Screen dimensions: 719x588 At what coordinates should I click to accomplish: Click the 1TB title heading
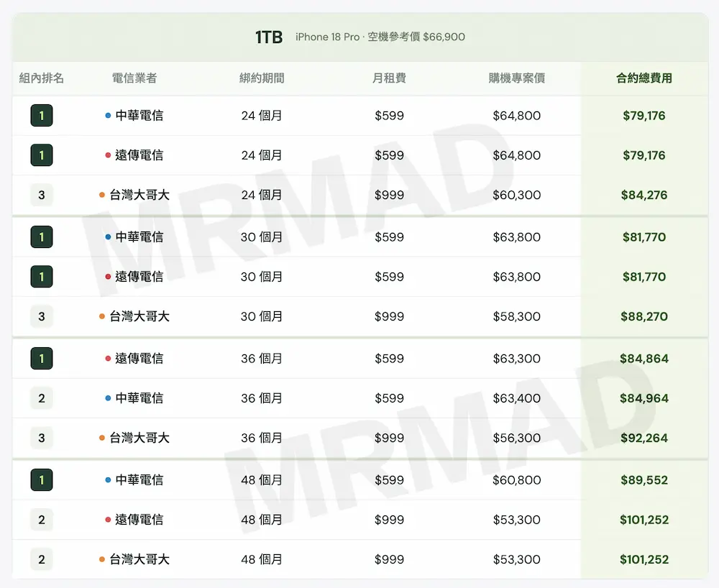pyautogui.click(x=269, y=37)
